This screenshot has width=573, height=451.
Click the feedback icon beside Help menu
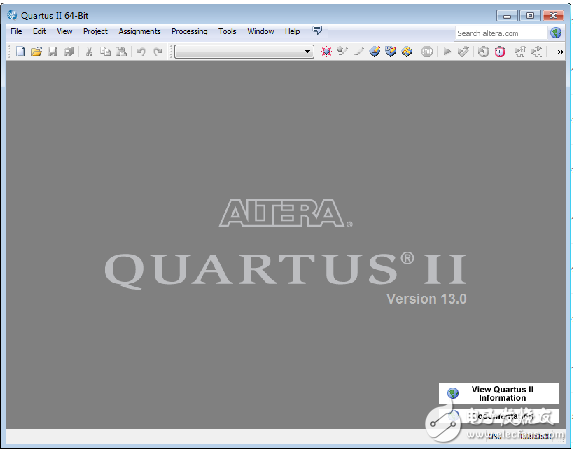point(317,31)
